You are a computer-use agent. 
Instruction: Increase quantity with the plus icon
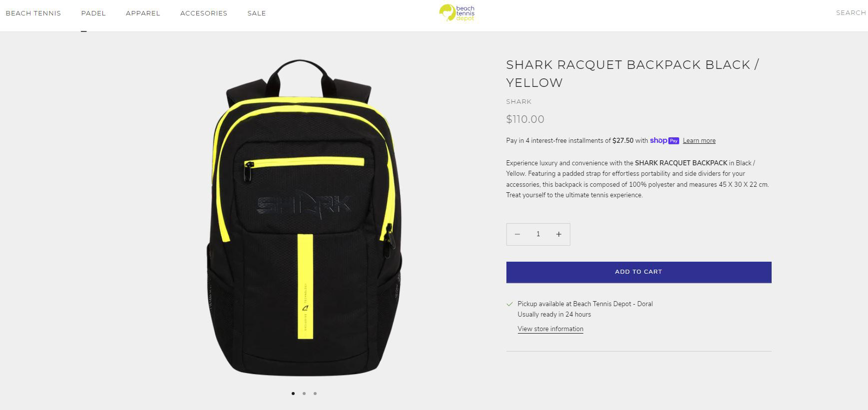pos(559,234)
